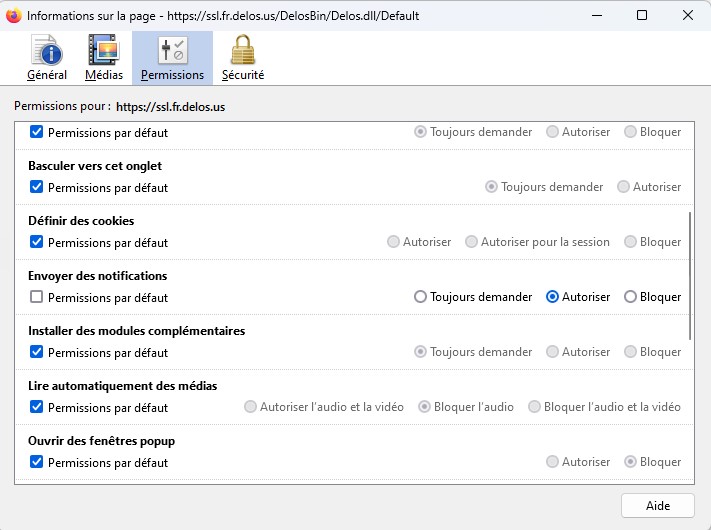Uncheck default permissions for Basculer vers cet onglet
Screen dimensions: 711x530
(36, 187)
